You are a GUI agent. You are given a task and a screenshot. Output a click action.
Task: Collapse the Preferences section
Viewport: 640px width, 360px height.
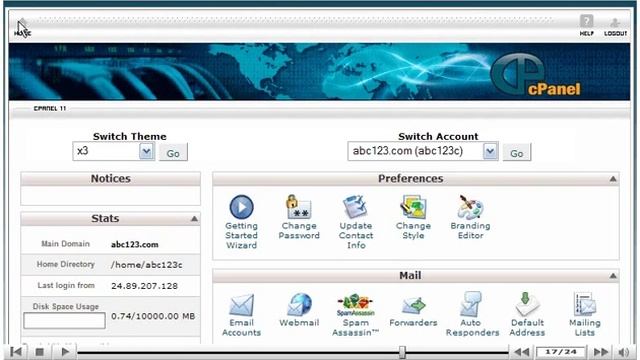(x=613, y=179)
